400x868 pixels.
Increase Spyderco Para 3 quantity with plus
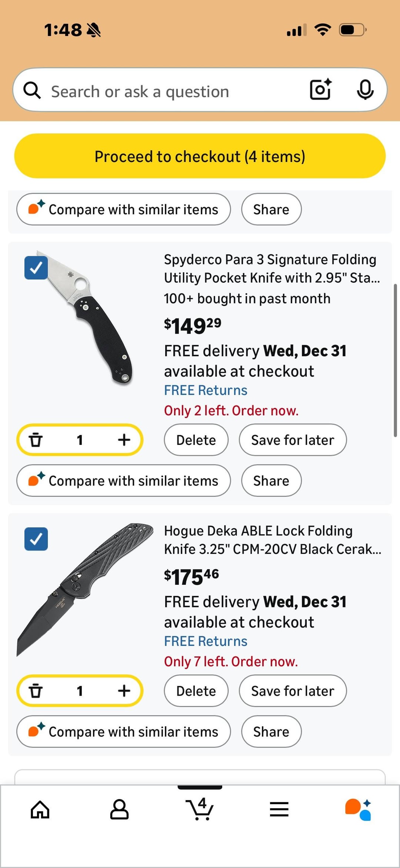(124, 440)
